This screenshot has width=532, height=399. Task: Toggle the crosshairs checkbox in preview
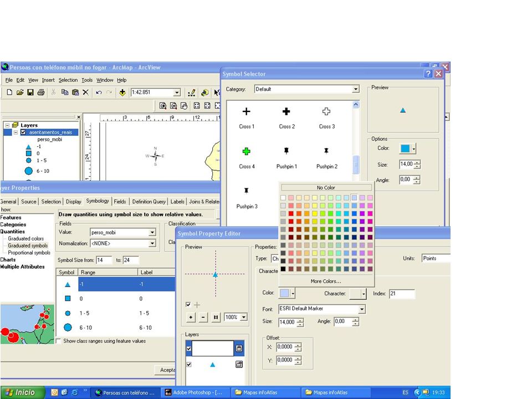[188, 305]
